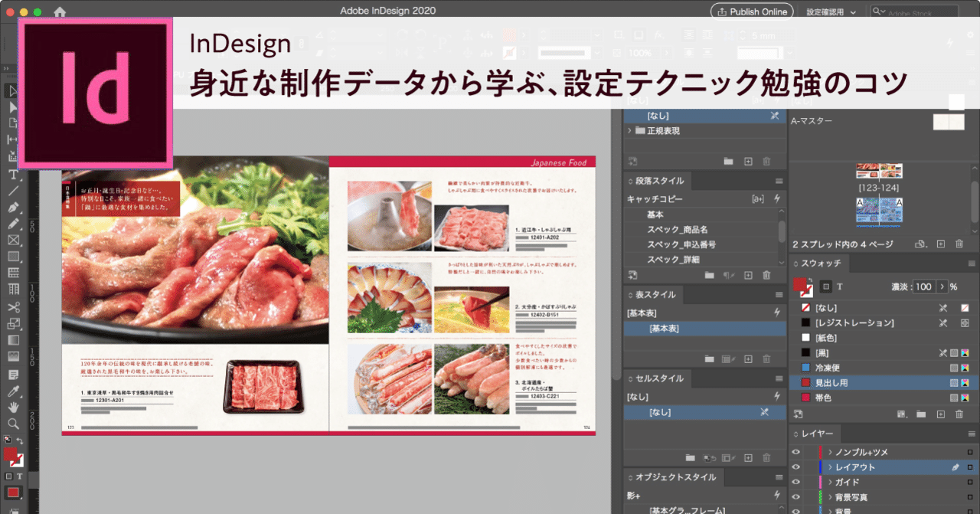Create new page in Pages panel
The width and height of the screenshot is (980, 514).
tap(941, 244)
